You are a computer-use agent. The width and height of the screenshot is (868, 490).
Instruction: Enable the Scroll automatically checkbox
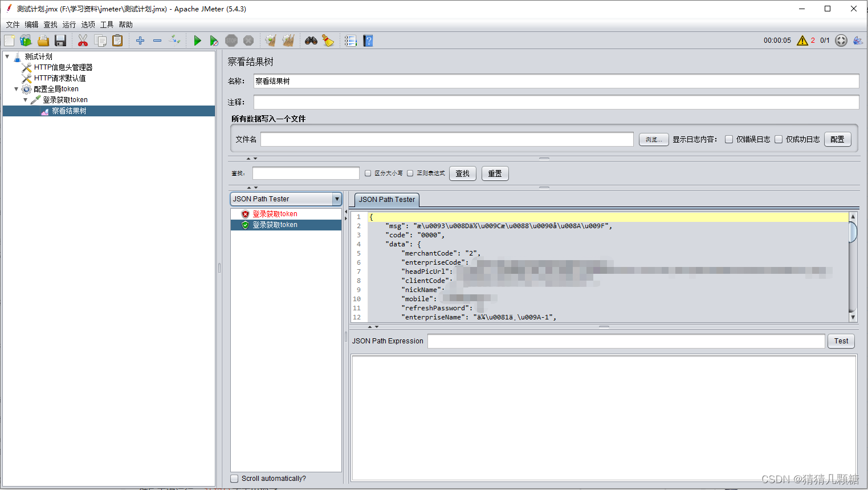point(234,479)
